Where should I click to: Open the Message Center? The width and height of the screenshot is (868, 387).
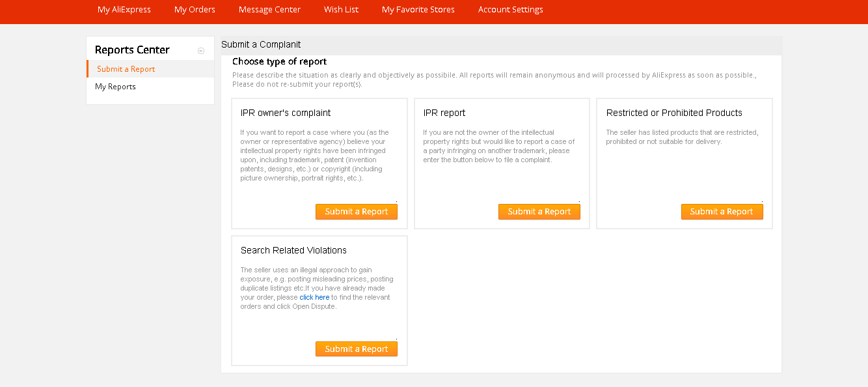pyautogui.click(x=269, y=10)
